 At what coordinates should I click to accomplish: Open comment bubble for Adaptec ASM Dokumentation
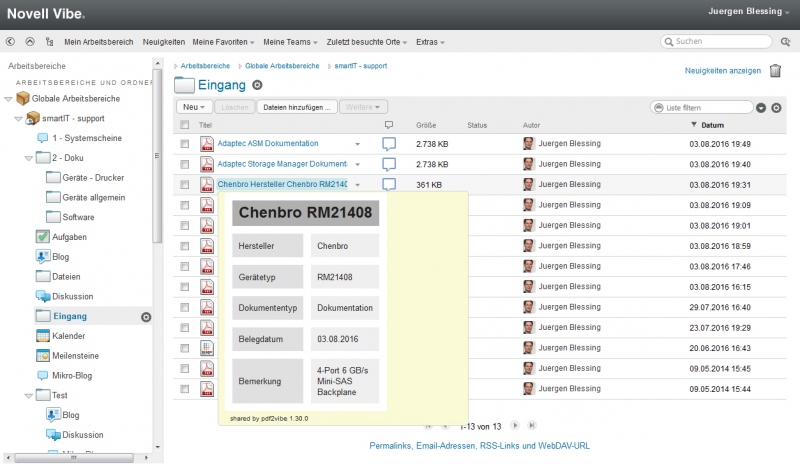389,144
